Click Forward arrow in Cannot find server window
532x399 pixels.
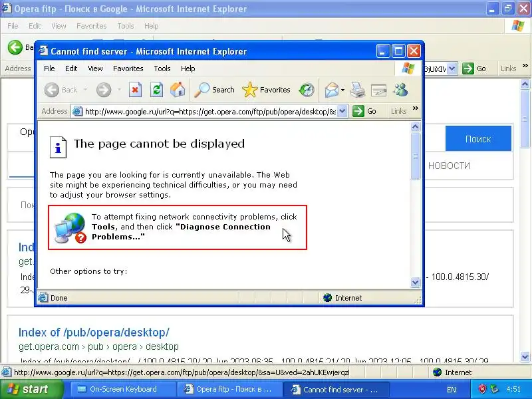pos(104,90)
